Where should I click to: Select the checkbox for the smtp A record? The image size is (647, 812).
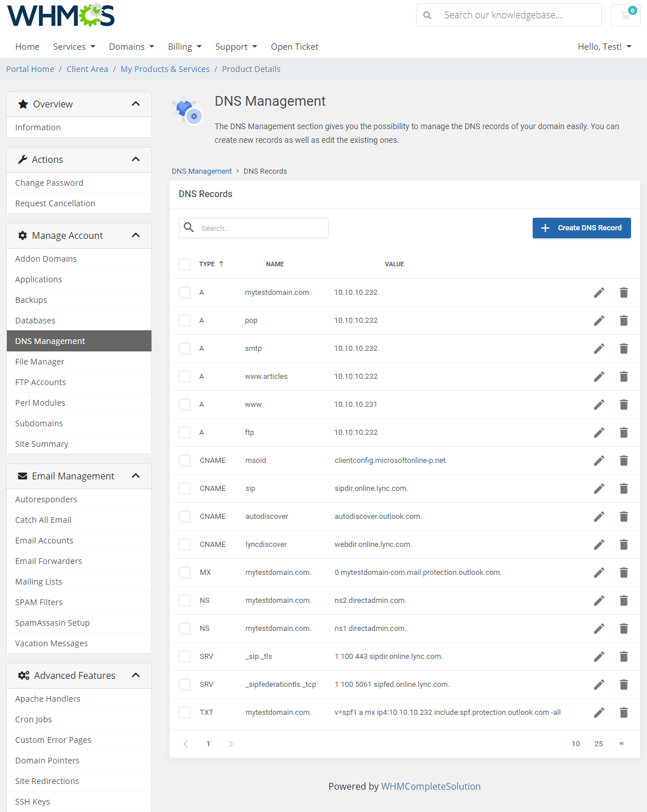click(x=185, y=348)
